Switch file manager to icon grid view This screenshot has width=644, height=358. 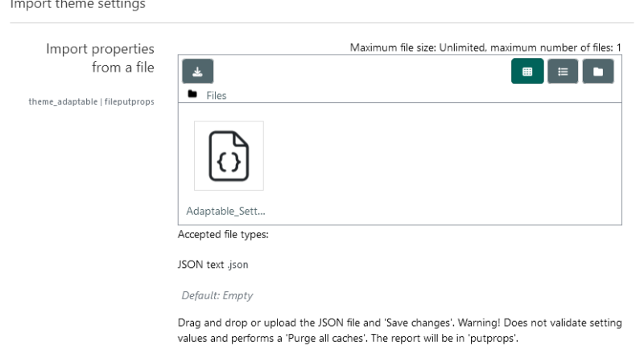pos(527,72)
